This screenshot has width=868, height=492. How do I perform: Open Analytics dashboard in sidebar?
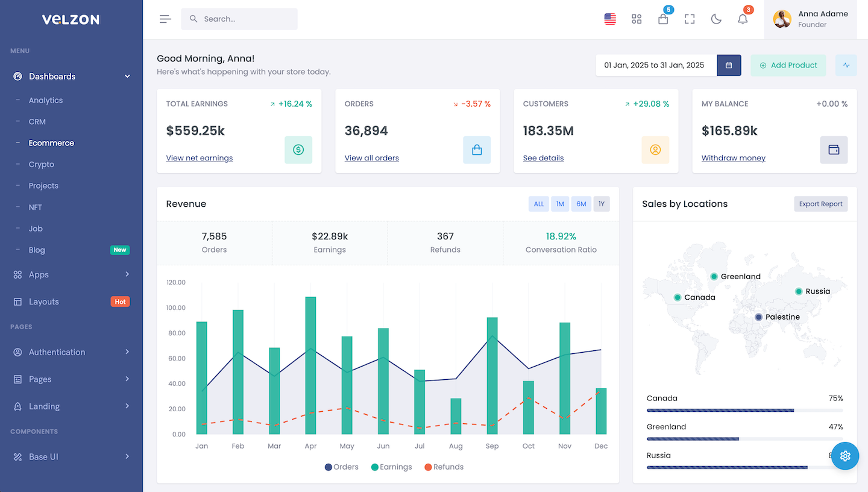(46, 100)
